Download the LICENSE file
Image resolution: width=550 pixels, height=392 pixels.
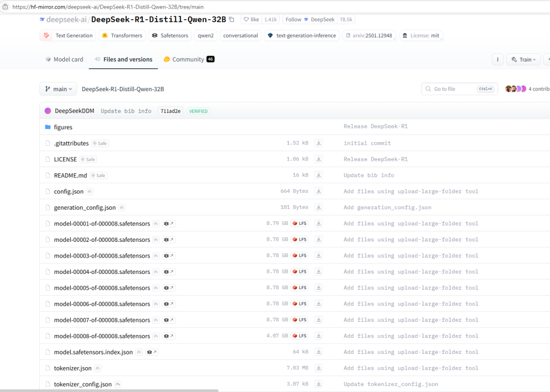point(318,159)
